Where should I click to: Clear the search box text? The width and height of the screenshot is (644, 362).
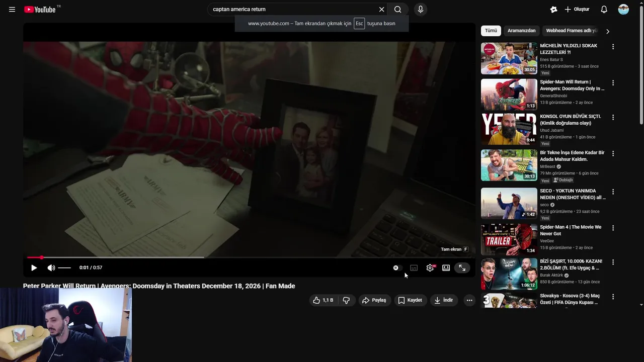coord(381,9)
